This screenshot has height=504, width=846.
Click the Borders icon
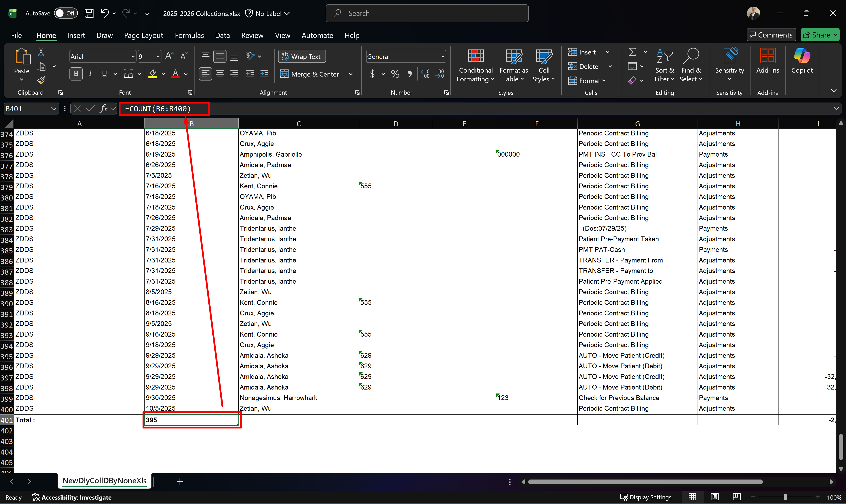click(129, 74)
